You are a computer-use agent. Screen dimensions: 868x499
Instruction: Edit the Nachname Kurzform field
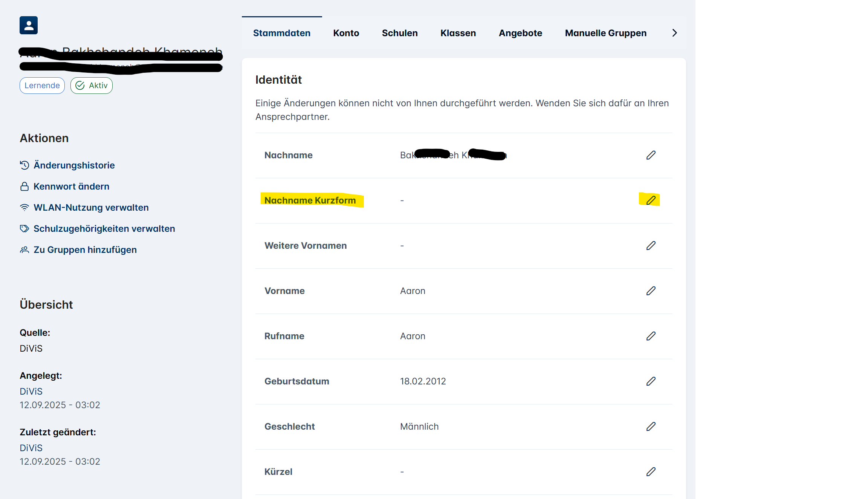tap(651, 200)
